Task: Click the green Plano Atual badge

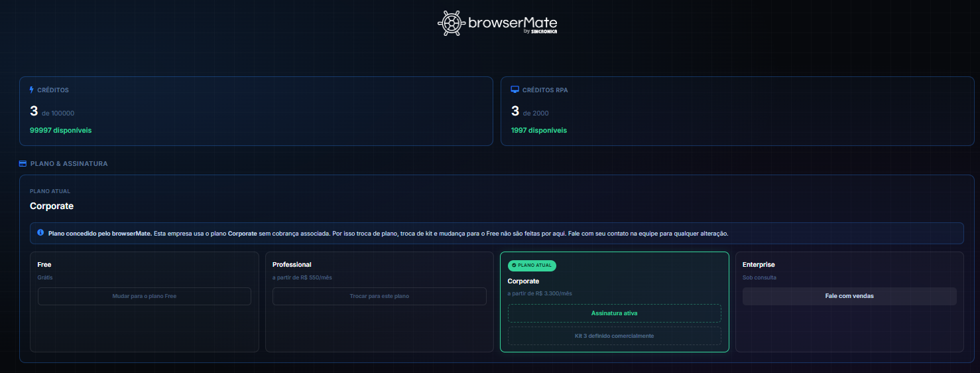Action: click(532, 265)
